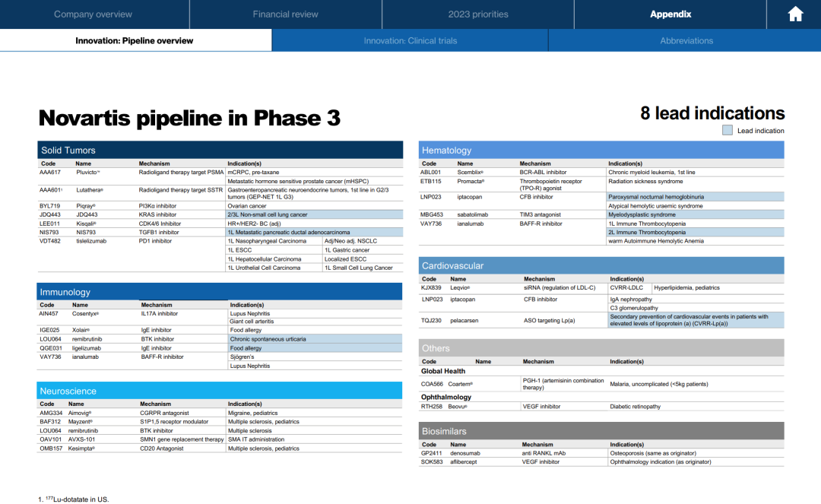
Task: Click the Kisqali drug name
Action: pyautogui.click(x=87, y=223)
